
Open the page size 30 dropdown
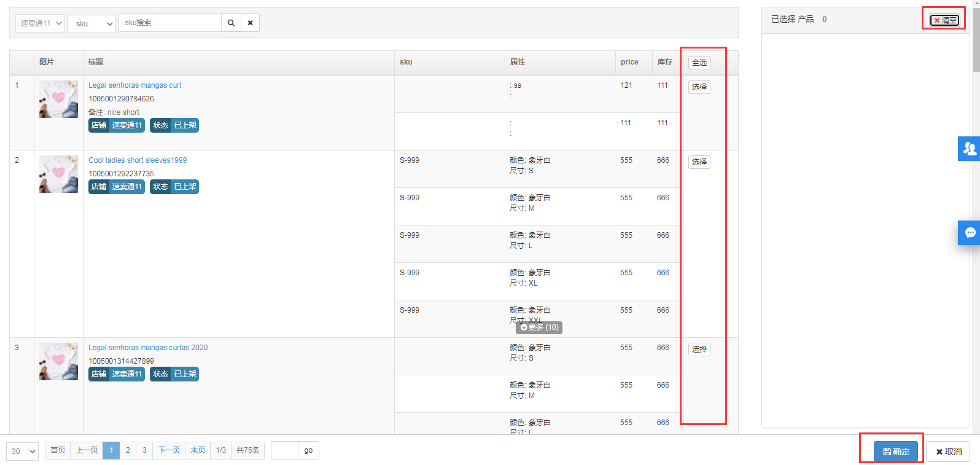pyautogui.click(x=23, y=451)
